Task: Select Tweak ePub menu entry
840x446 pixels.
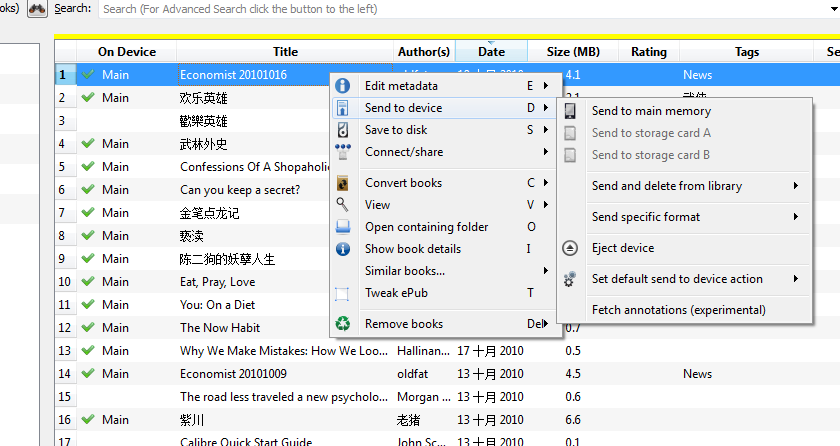Action: coord(445,293)
